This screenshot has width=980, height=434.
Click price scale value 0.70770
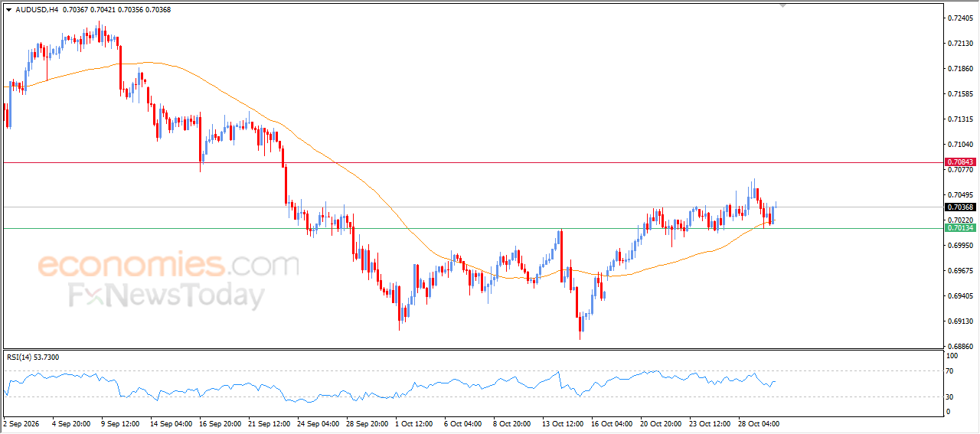(x=960, y=170)
